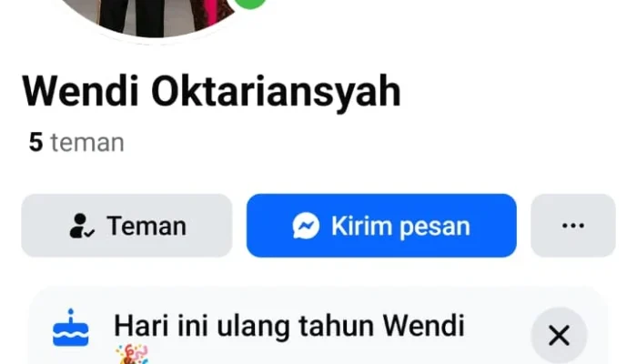Viewport: 637px width, 364px height.
Task: Send a message via Kirim pesan
Action: pyautogui.click(x=381, y=226)
